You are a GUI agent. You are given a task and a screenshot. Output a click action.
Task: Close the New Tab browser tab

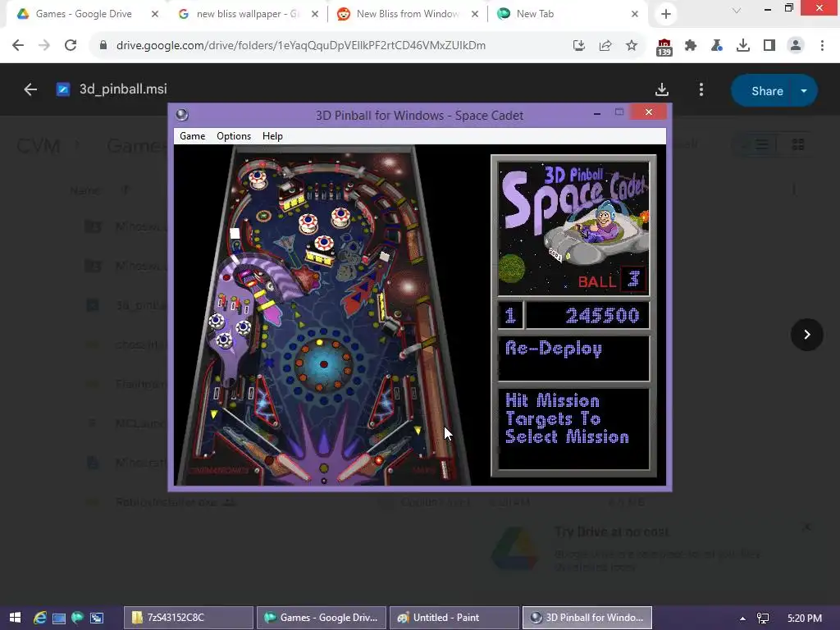point(635,14)
